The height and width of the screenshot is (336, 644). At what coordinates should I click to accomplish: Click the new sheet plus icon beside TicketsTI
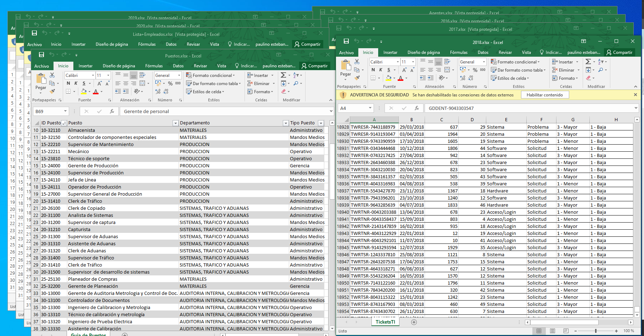pos(414,322)
